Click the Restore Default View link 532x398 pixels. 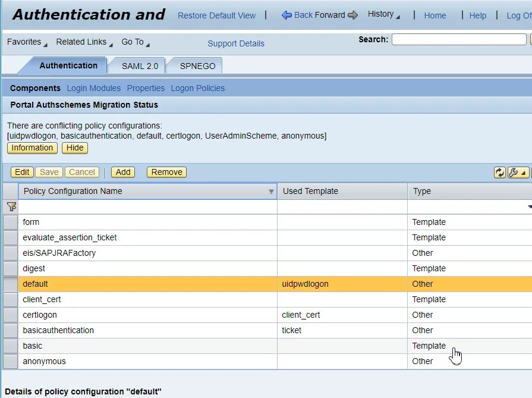tap(216, 15)
